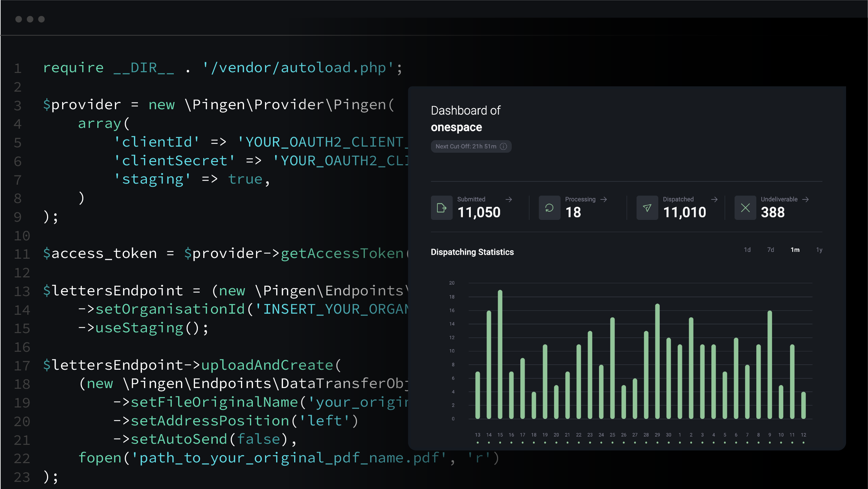Click the arrow next to Dispatched
This screenshot has width=868, height=489.
(714, 199)
